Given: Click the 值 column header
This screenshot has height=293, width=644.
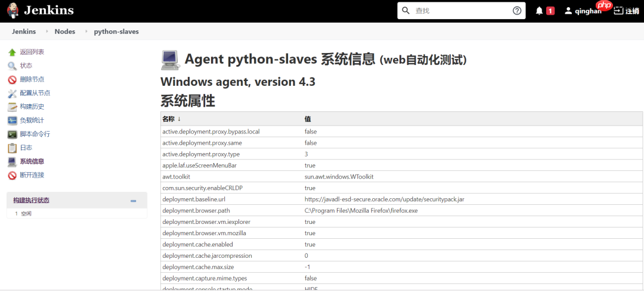Looking at the screenshot, I should (x=307, y=119).
